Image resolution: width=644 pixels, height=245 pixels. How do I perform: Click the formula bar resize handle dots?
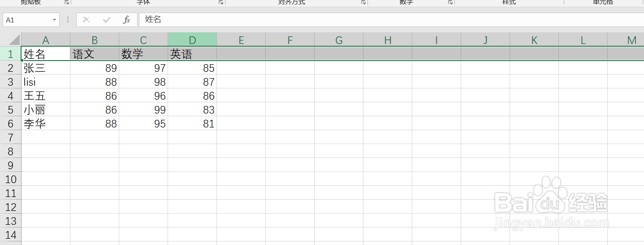coord(68,20)
